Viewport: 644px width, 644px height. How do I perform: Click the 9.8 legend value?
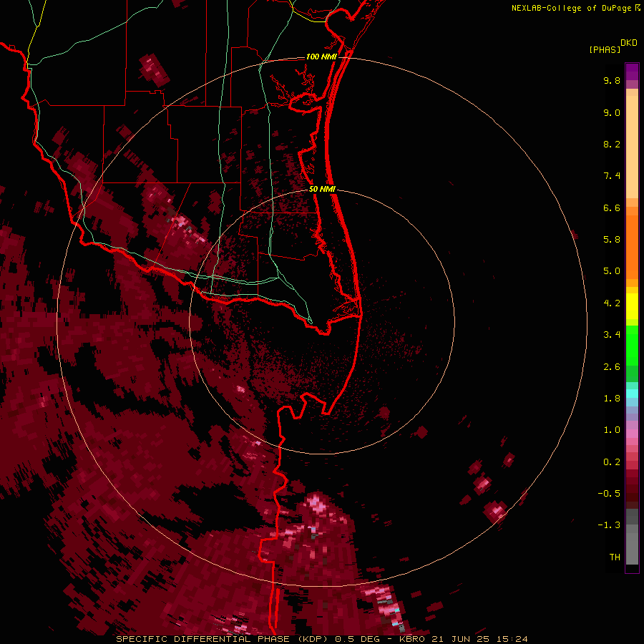(612, 80)
